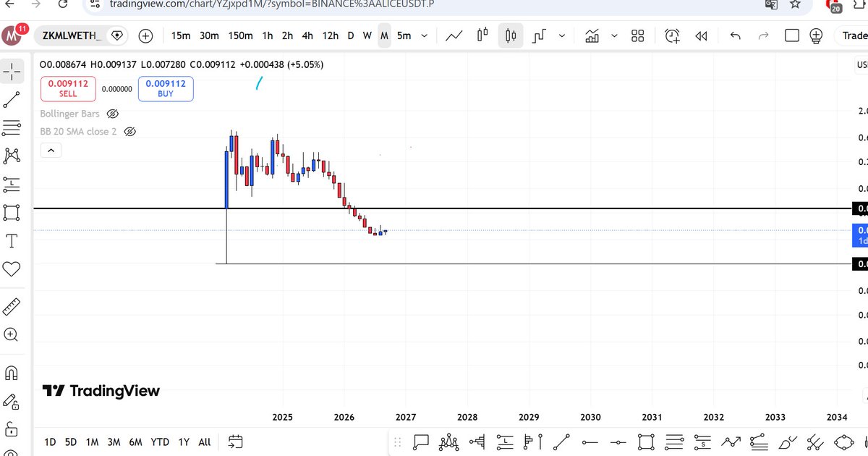
Task: Set the date range to 3M
Action: click(114, 442)
